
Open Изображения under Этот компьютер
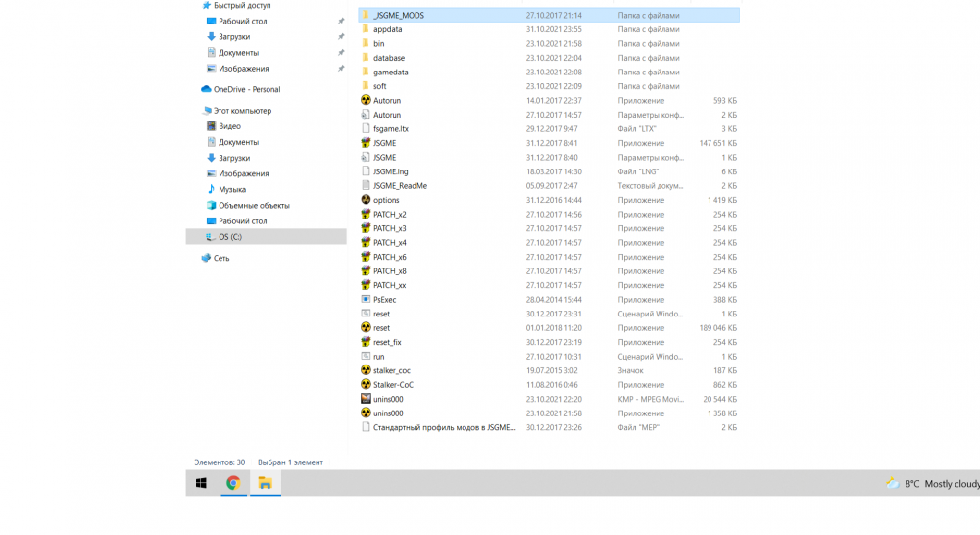[x=243, y=173]
